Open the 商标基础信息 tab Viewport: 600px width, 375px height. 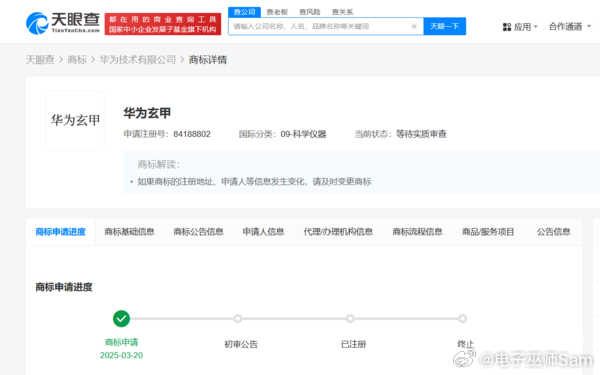129,232
